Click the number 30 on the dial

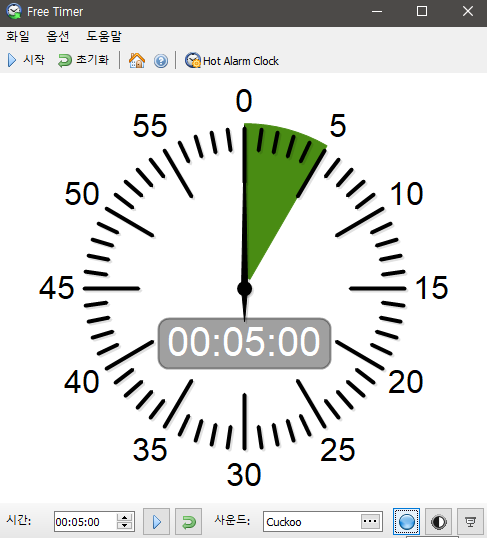[x=244, y=475]
